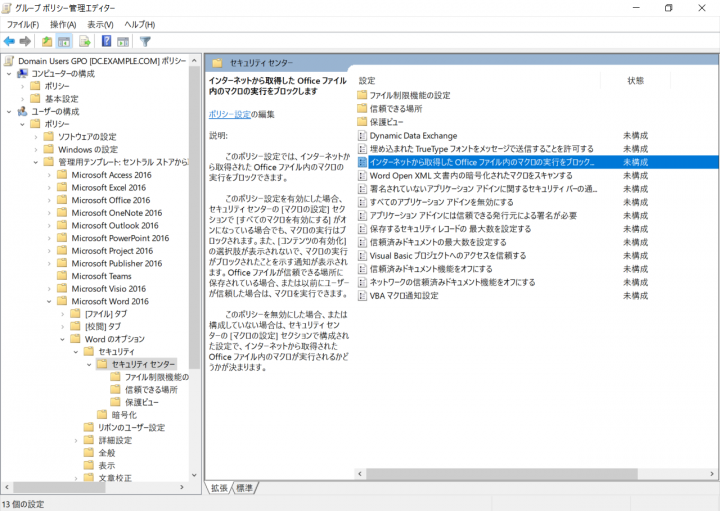Switch to the 標準 tab
The width and height of the screenshot is (720, 511).
coord(244,488)
